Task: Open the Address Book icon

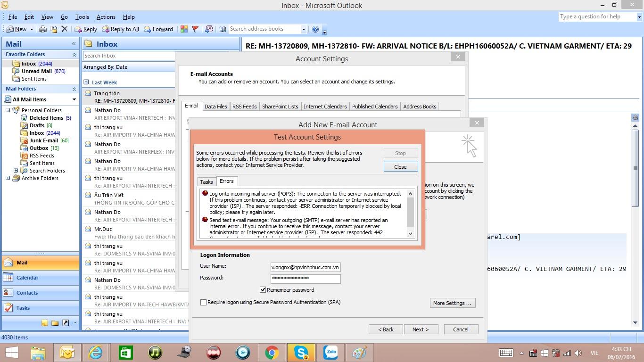Action: coord(223,29)
